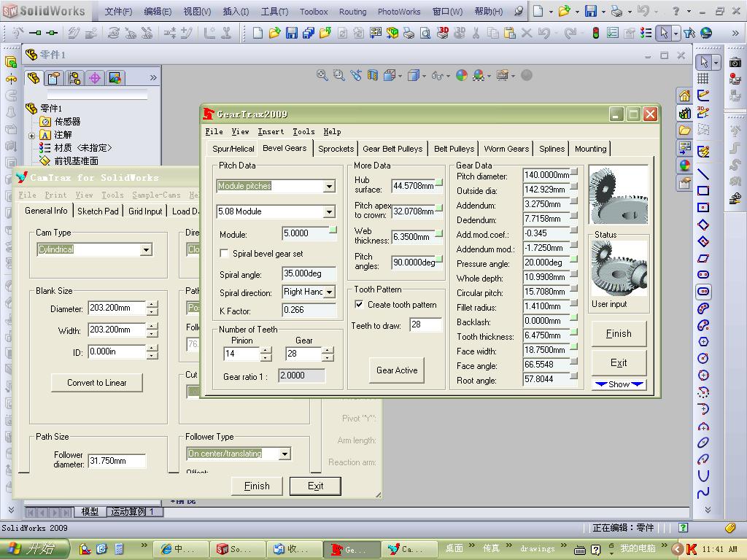Select the Parallelogram sketch tool
Screen dimensions: 747x560
703,258
